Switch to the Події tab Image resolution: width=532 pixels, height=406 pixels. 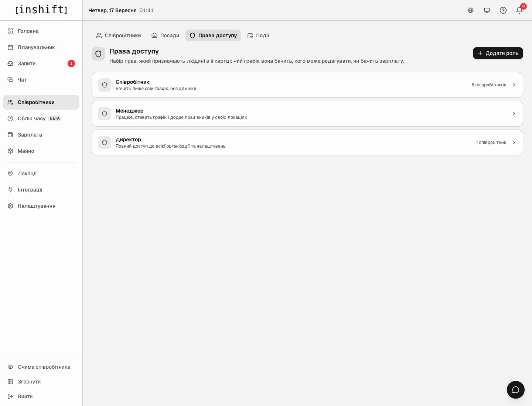click(258, 35)
